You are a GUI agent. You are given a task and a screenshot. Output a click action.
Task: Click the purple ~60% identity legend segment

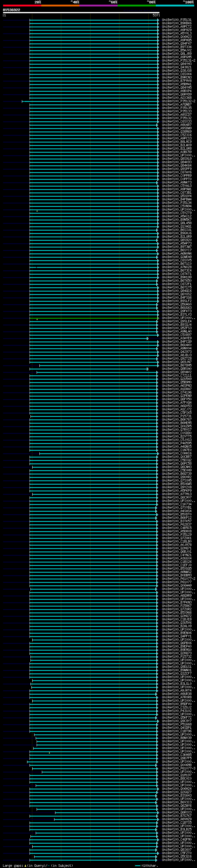click(x=99, y=6)
